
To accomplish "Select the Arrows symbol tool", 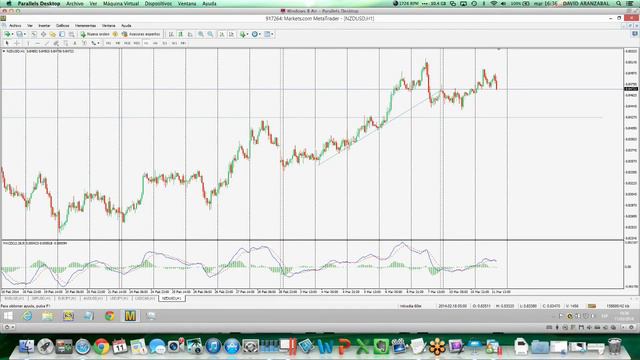I will pyautogui.click(x=93, y=43).
